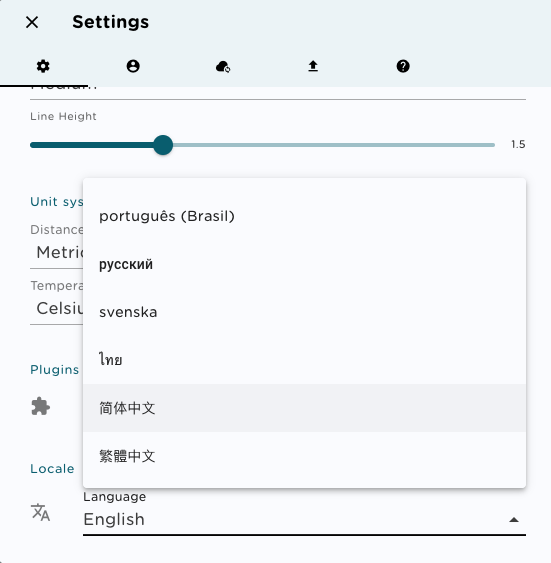Select the ไทย language option

304,360
